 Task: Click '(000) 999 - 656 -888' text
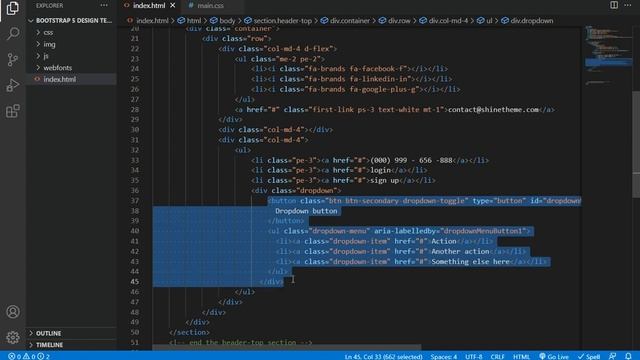tap(411, 160)
